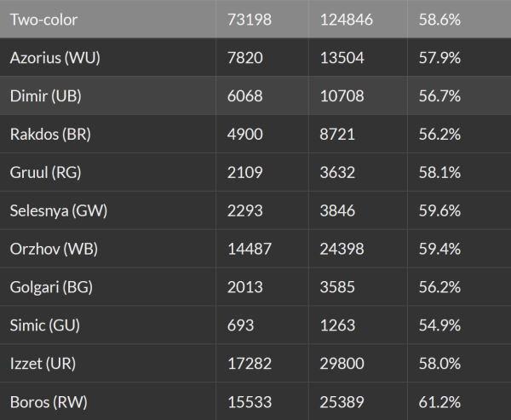Click Boros win rate 61.2% cell
The height and width of the screenshot is (420, 511).
coord(439,401)
